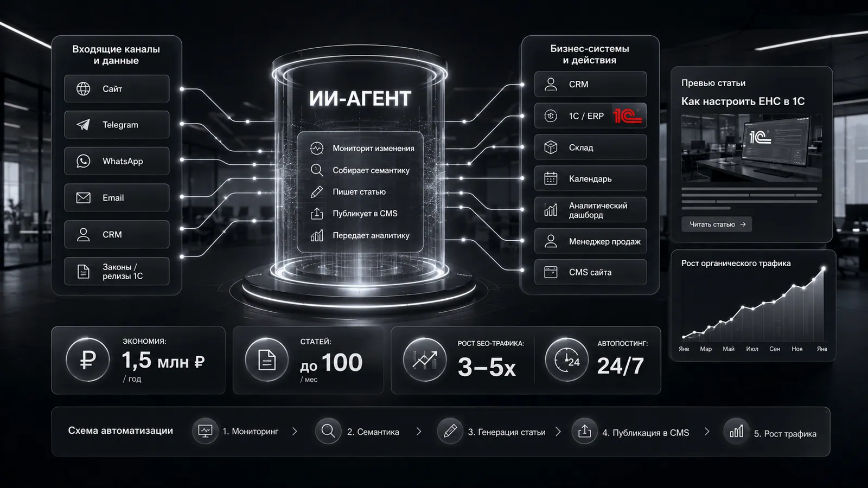Click the article preview image with the 1С monitor
Screen dimensions: 868x488
(752, 147)
